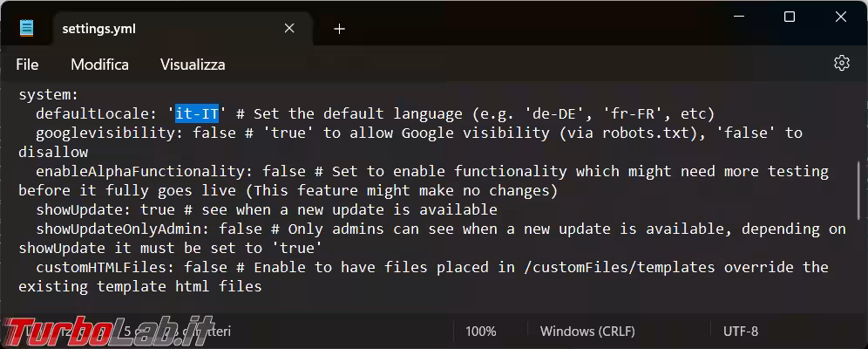
Task: Close the Notepad window
Action: point(840,17)
